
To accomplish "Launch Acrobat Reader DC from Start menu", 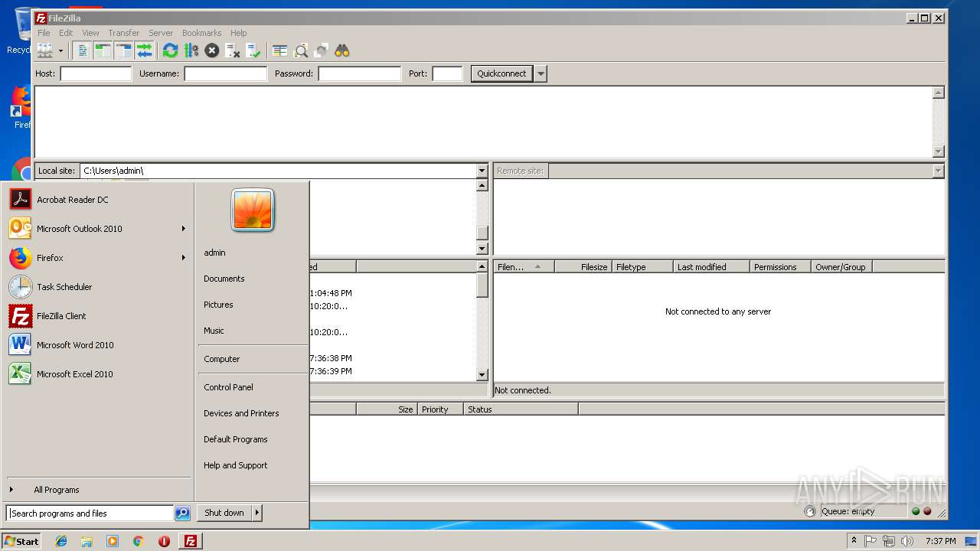I will tap(98, 200).
